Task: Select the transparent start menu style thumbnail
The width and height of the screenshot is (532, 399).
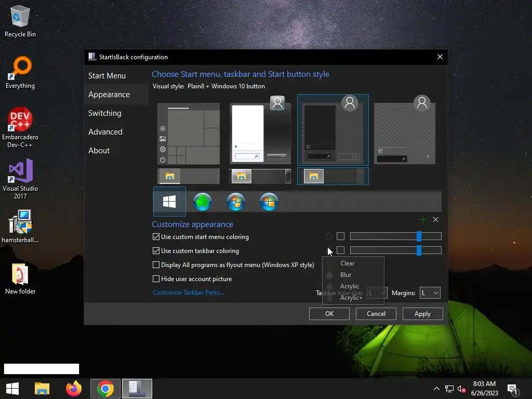Action: tap(404, 130)
